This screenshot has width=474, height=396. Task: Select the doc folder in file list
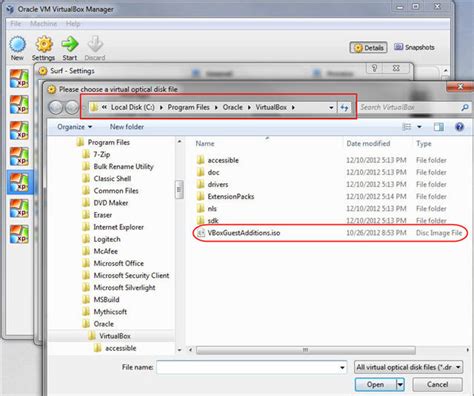pyautogui.click(x=213, y=172)
